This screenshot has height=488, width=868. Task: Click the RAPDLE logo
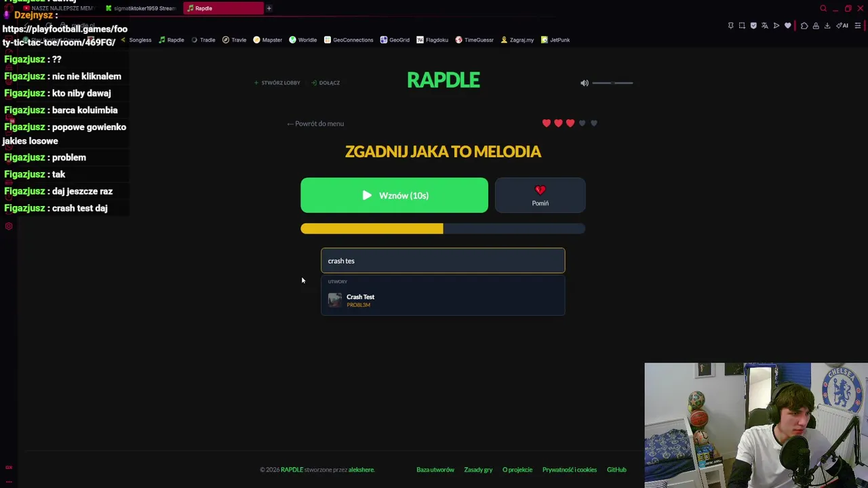[x=443, y=80]
